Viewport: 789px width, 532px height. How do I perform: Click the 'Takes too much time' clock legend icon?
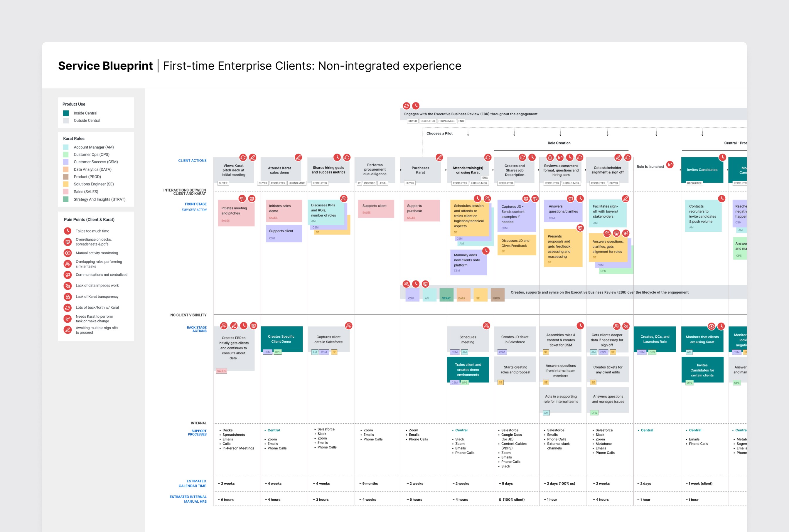(68, 231)
